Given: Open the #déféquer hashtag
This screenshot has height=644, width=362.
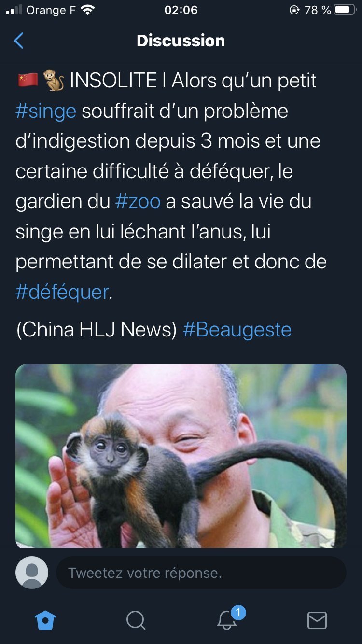Looking at the screenshot, I should pyautogui.click(x=62, y=292).
